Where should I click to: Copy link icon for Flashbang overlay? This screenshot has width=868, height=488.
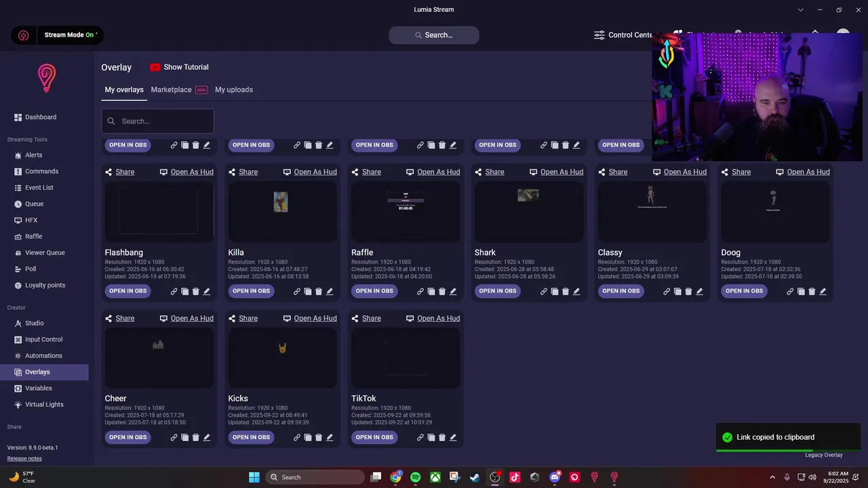click(x=174, y=291)
